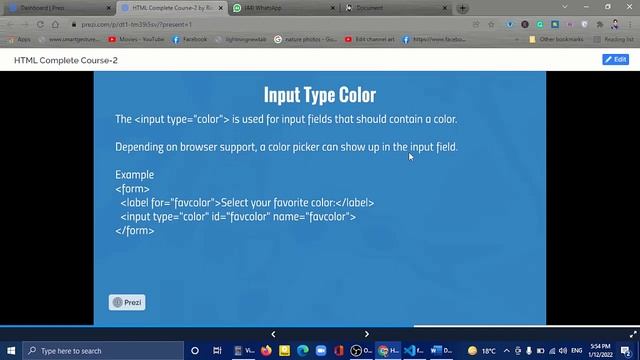The height and width of the screenshot is (360, 640).
Task: Open Zoom from the taskbar
Action: coord(321,351)
